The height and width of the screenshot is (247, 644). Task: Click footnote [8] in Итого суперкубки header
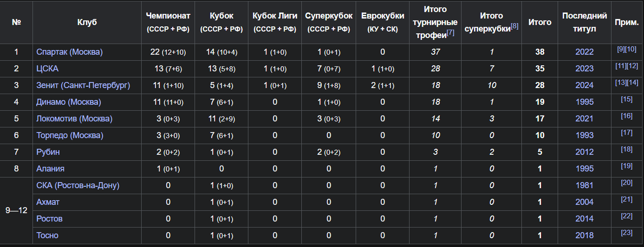[x=514, y=26]
